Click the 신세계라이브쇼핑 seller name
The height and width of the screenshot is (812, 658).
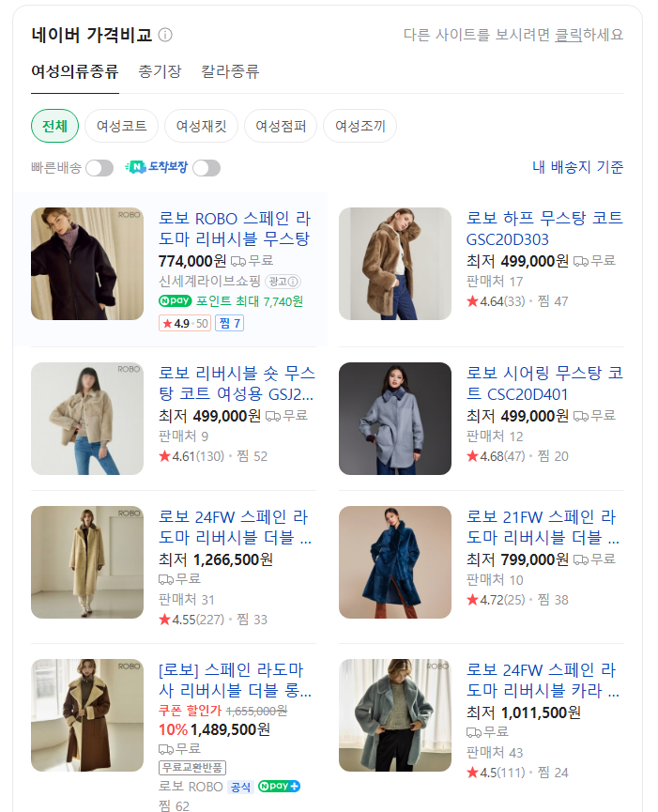point(209,282)
